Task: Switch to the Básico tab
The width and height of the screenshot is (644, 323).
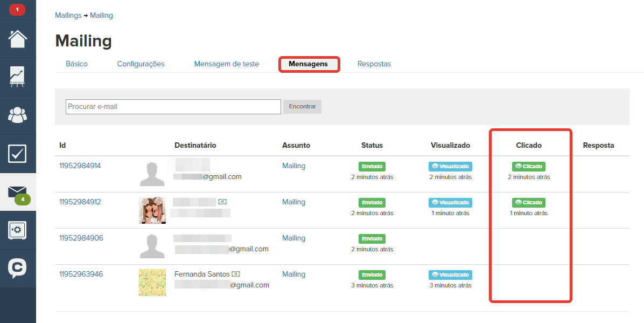Action: (x=76, y=64)
